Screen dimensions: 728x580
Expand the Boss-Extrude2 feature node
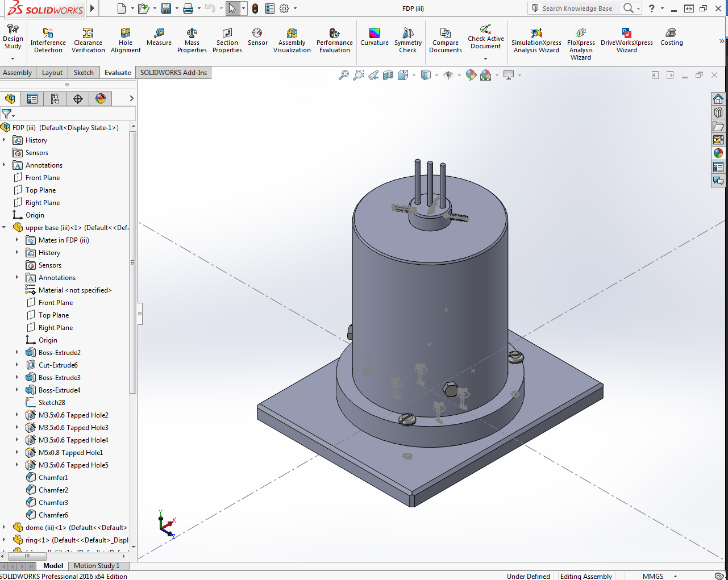[x=17, y=353]
